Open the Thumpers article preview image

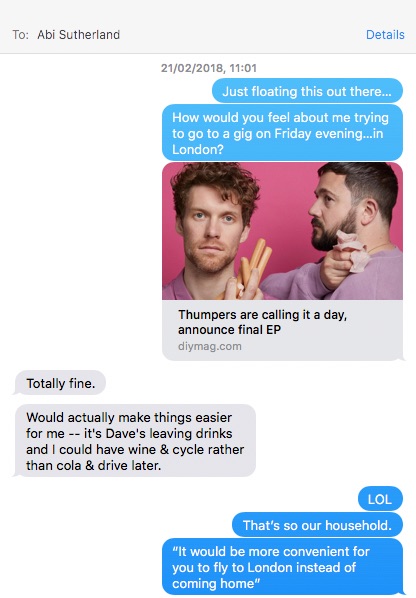click(282, 231)
